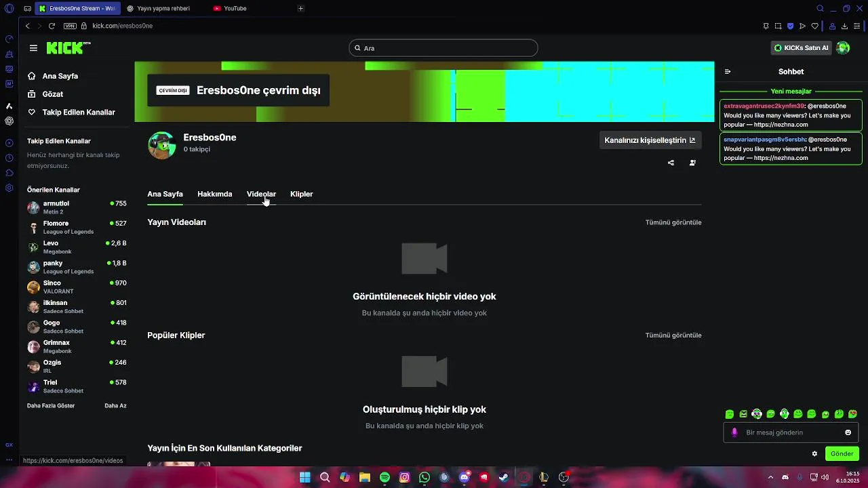
Task: Open recommended channel armutlol
Action: 77,207
